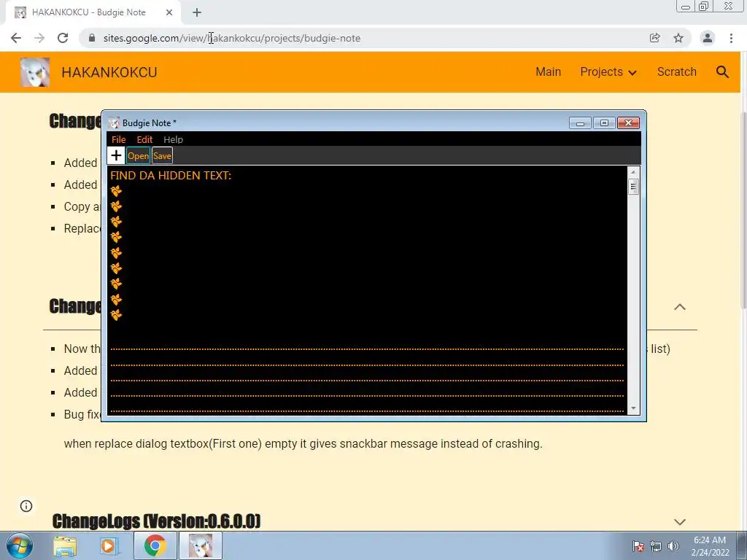Open Chrome three-dot menu
The image size is (747, 560).
731,38
